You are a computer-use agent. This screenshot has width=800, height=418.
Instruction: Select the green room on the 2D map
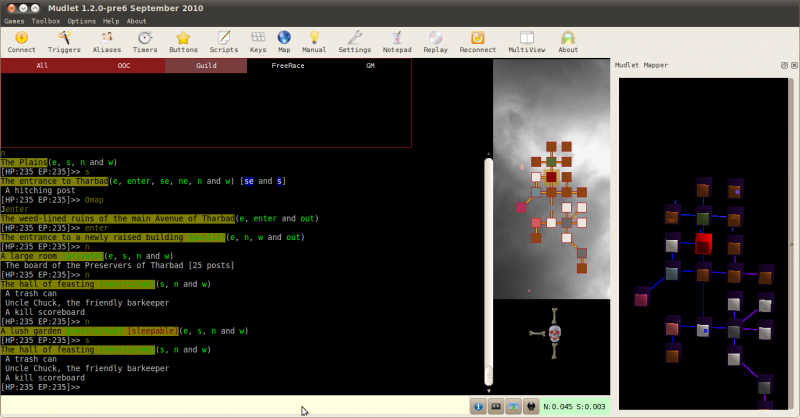pyautogui.click(x=551, y=162)
